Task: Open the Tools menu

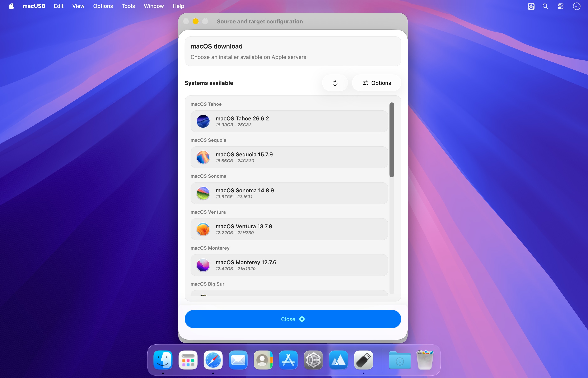Action: coord(128,6)
